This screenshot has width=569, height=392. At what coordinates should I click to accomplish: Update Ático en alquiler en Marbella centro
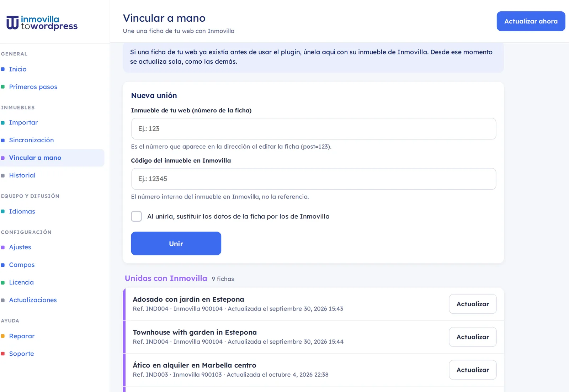pyautogui.click(x=473, y=370)
